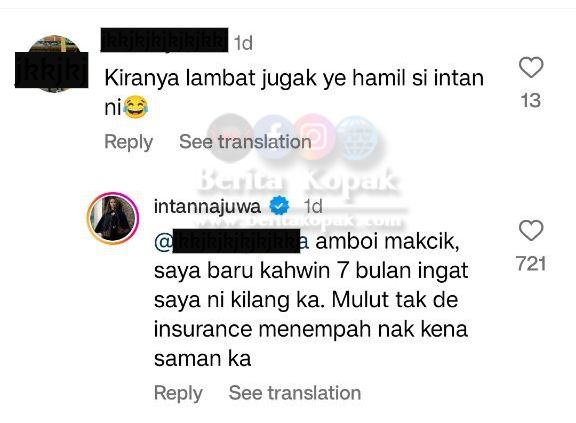This screenshot has height=423, width=576.
Task: Click the YouTube logo in the watermark
Action: point(230,138)
